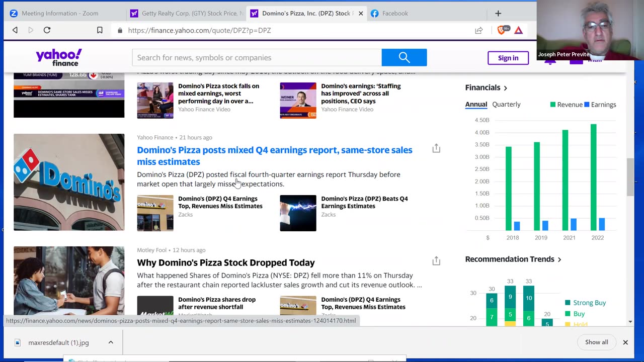Close the Domino's Pizza Inc. tab
This screenshot has height=362, width=644.
pyautogui.click(x=361, y=14)
